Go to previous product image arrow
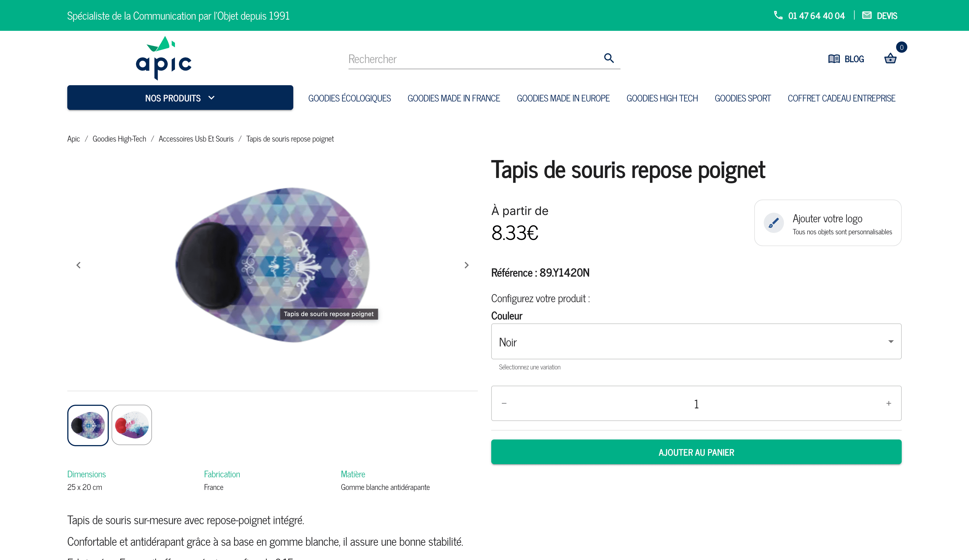 pos(79,265)
